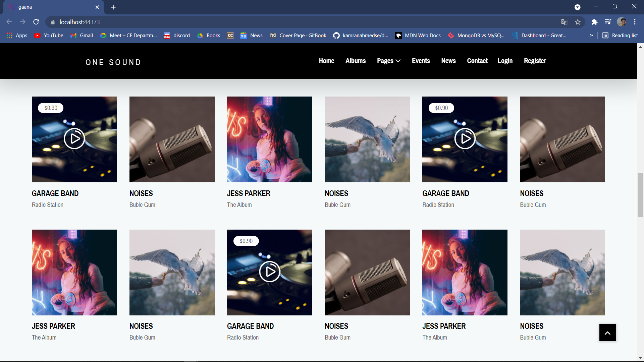Open a new browser tab
644x362 pixels.
point(113,7)
